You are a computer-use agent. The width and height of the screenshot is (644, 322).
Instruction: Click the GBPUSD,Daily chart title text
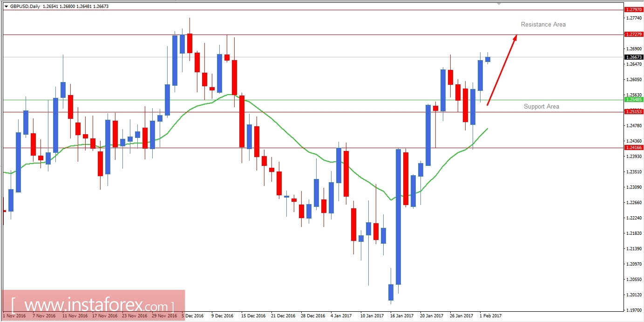24,6
